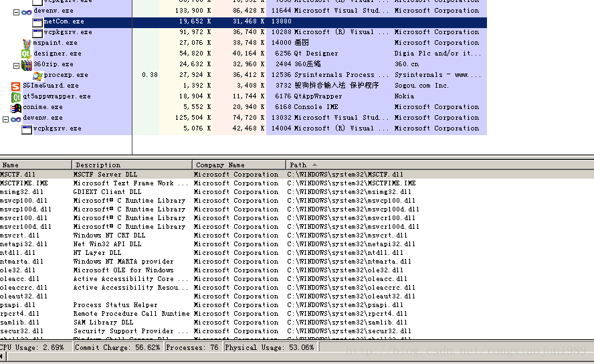Select the oleaut32.dll row

(297, 296)
